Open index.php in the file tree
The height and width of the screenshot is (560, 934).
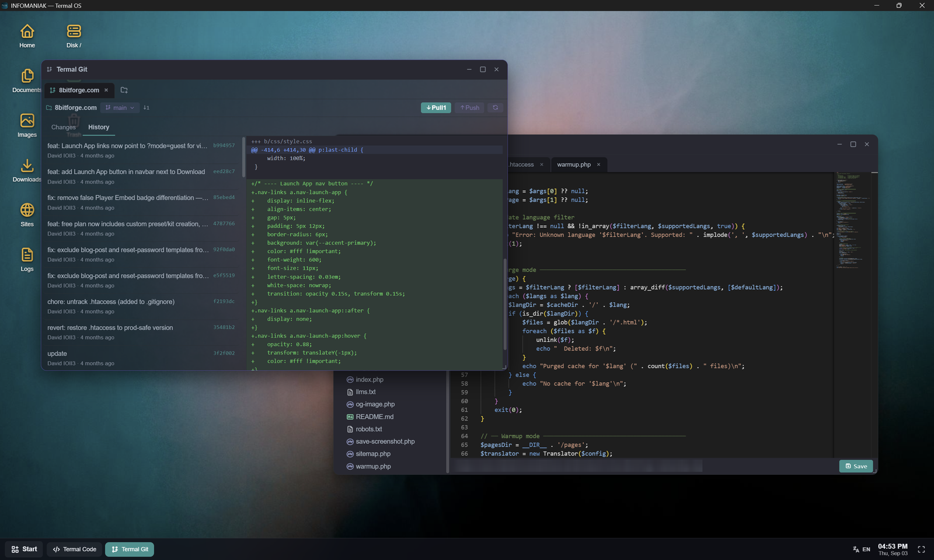point(370,380)
